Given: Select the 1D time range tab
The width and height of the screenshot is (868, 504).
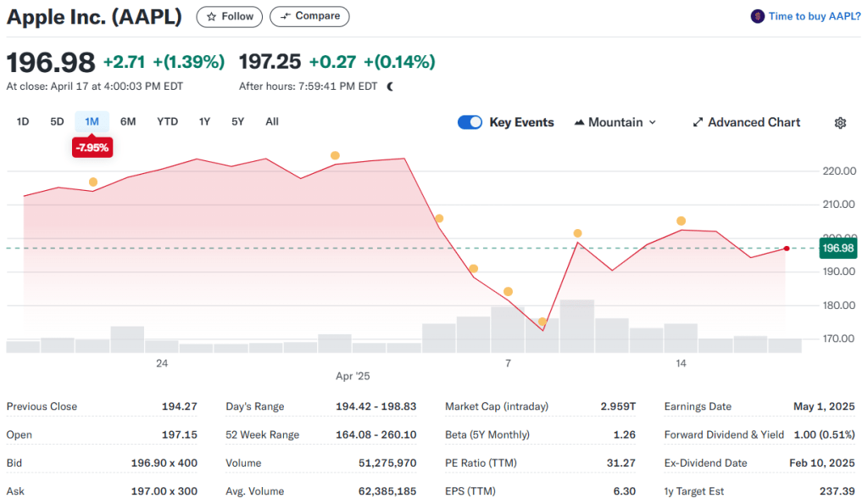Looking at the screenshot, I should (x=23, y=121).
